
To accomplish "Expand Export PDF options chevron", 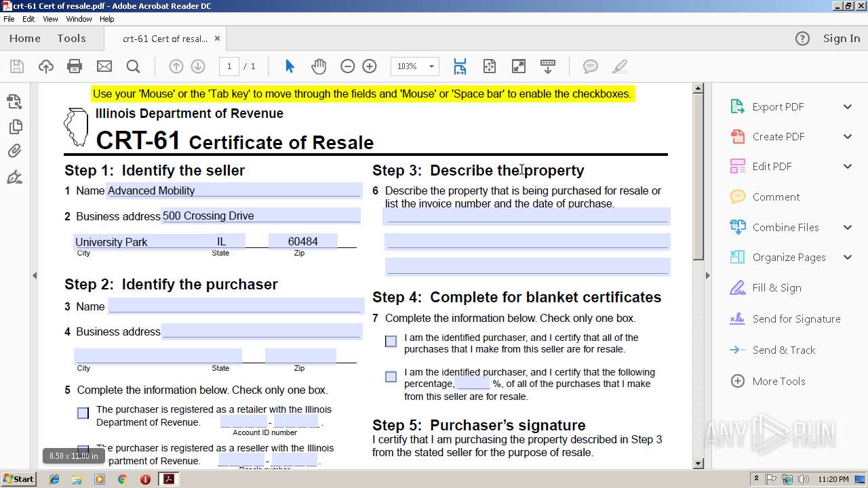I will 848,106.
